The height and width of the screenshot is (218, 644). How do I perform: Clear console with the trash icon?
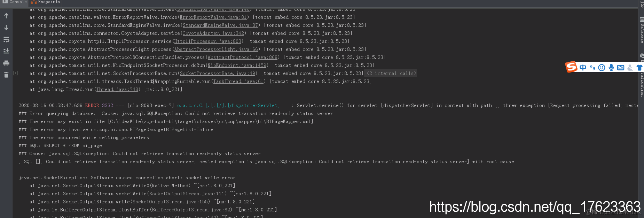(6, 75)
